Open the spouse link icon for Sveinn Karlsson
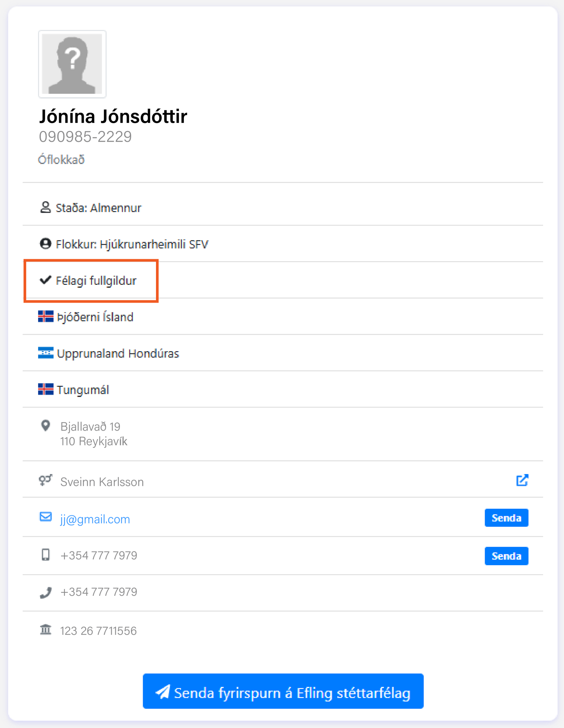Viewport: 564px width, 728px height. click(x=522, y=480)
